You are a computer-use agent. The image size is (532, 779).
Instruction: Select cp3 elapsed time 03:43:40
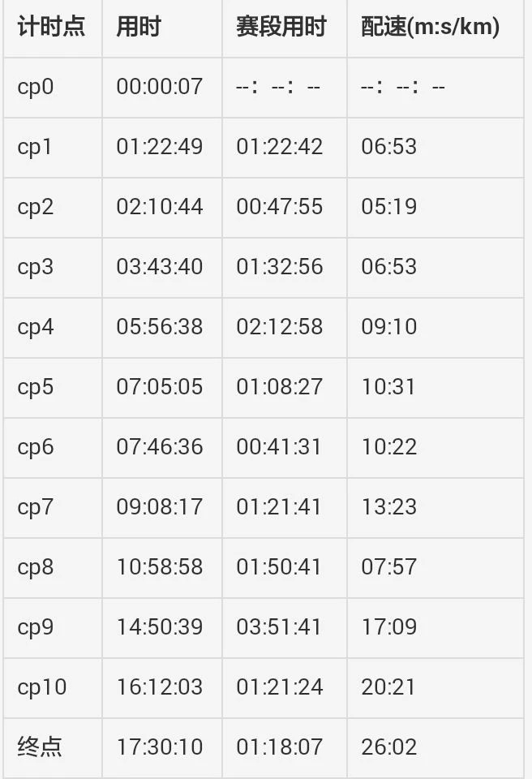(x=159, y=267)
